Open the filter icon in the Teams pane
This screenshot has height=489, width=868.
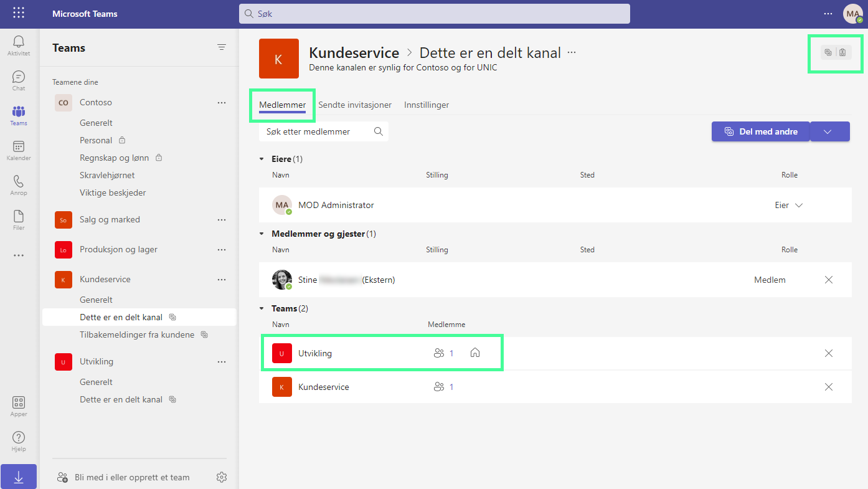coord(222,47)
